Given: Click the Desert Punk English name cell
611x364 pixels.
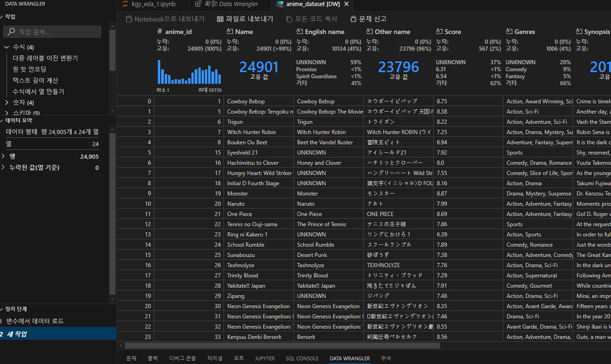Looking at the screenshot, I should pos(328,255).
